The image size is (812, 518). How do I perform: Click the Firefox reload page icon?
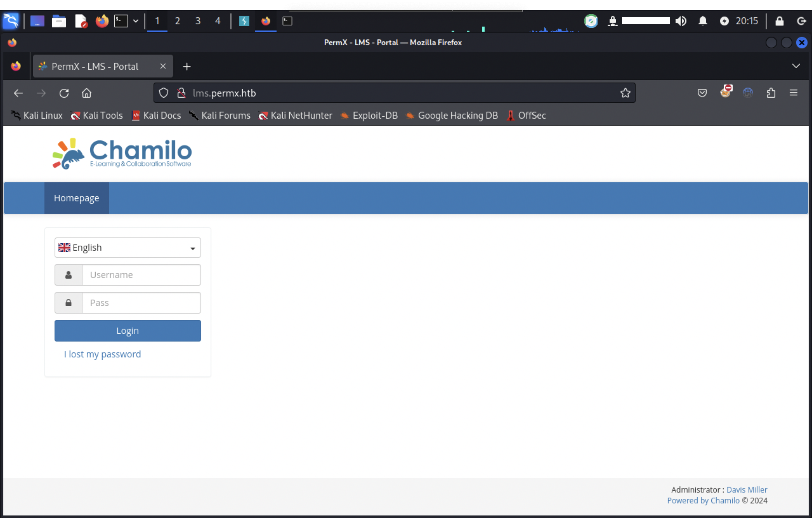(64, 93)
